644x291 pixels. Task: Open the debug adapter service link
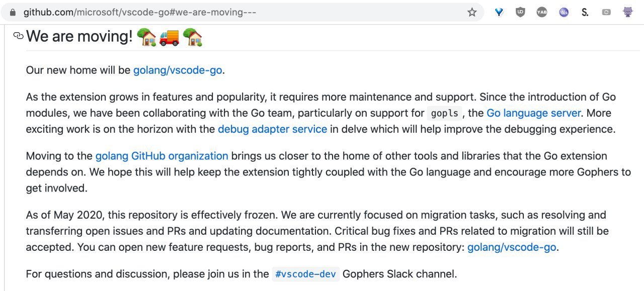(x=272, y=129)
